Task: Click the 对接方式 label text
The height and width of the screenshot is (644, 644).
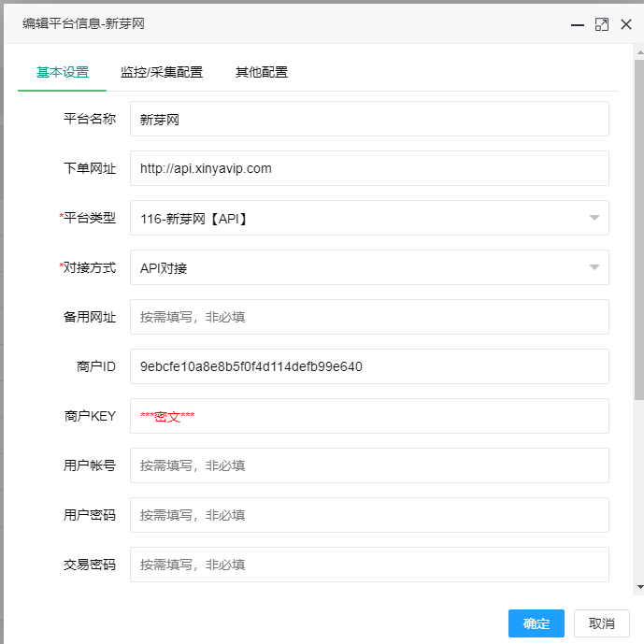Action: (89, 267)
